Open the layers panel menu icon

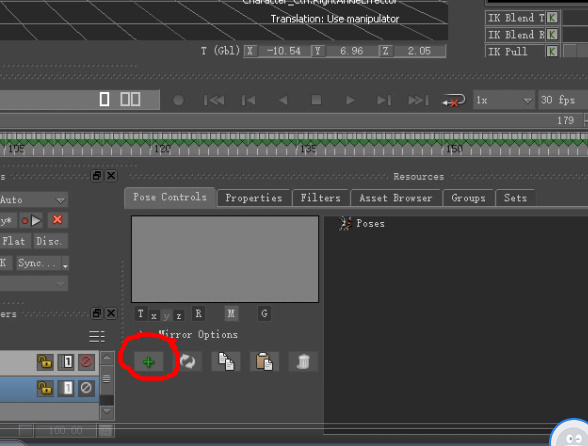coord(97,336)
